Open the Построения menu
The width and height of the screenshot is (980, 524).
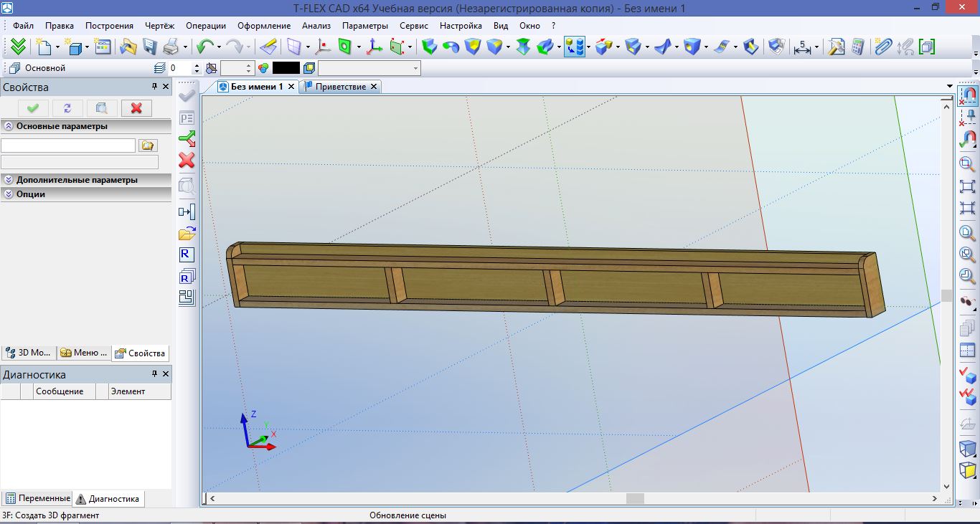point(109,25)
